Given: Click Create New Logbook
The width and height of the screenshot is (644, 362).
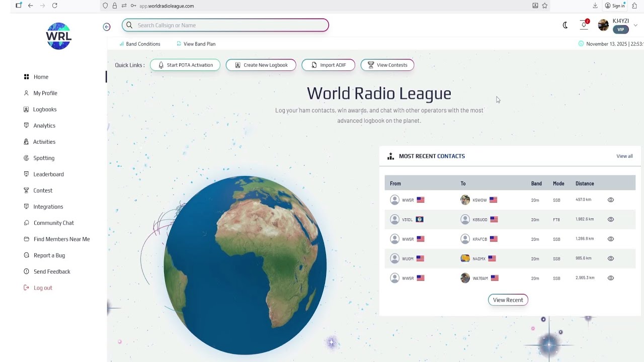Looking at the screenshot, I should click(x=261, y=65).
